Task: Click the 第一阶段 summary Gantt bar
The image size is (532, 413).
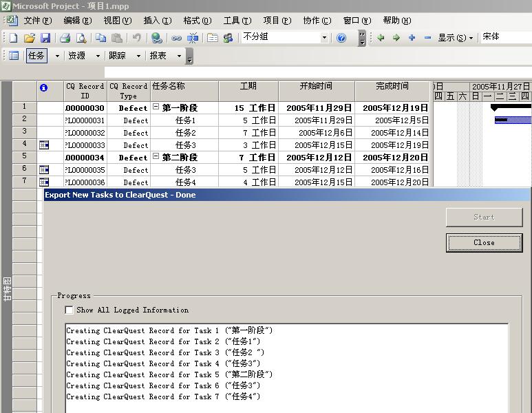Action: (511, 107)
